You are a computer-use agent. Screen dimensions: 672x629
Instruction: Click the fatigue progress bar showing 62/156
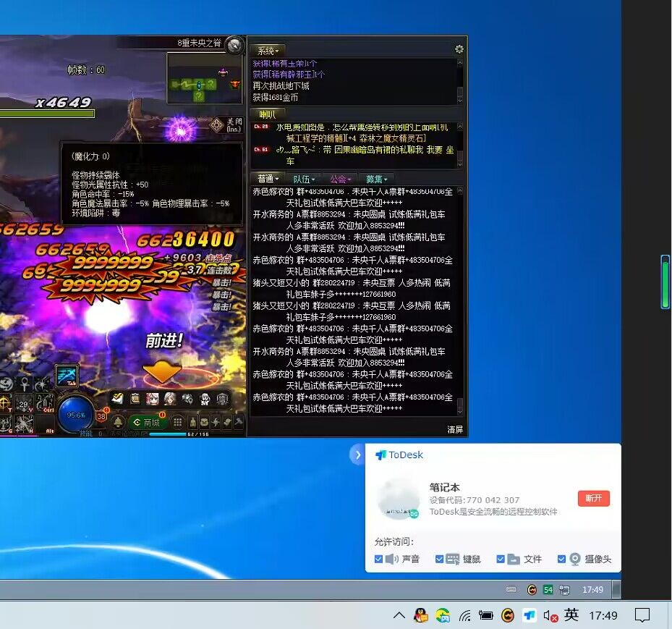point(179,434)
